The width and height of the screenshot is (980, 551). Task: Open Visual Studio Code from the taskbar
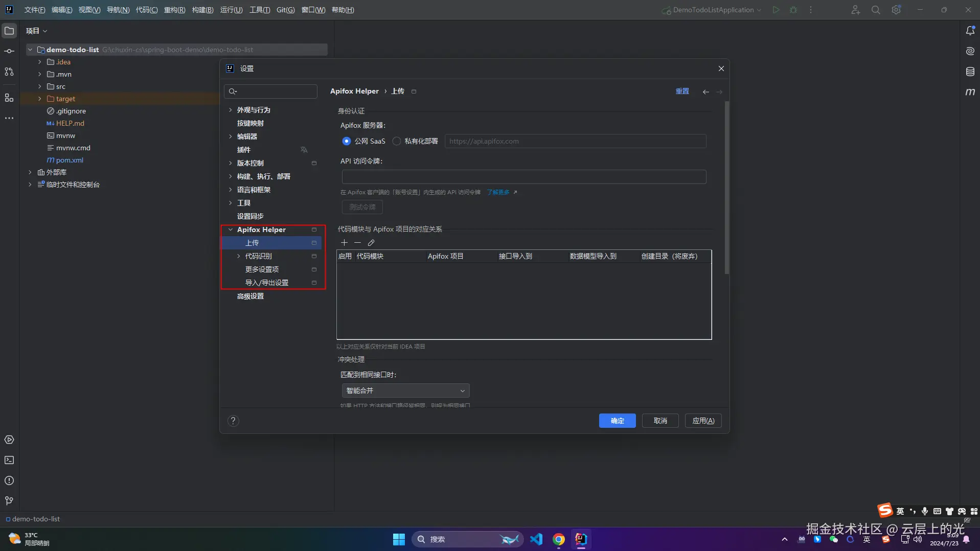click(x=536, y=539)
